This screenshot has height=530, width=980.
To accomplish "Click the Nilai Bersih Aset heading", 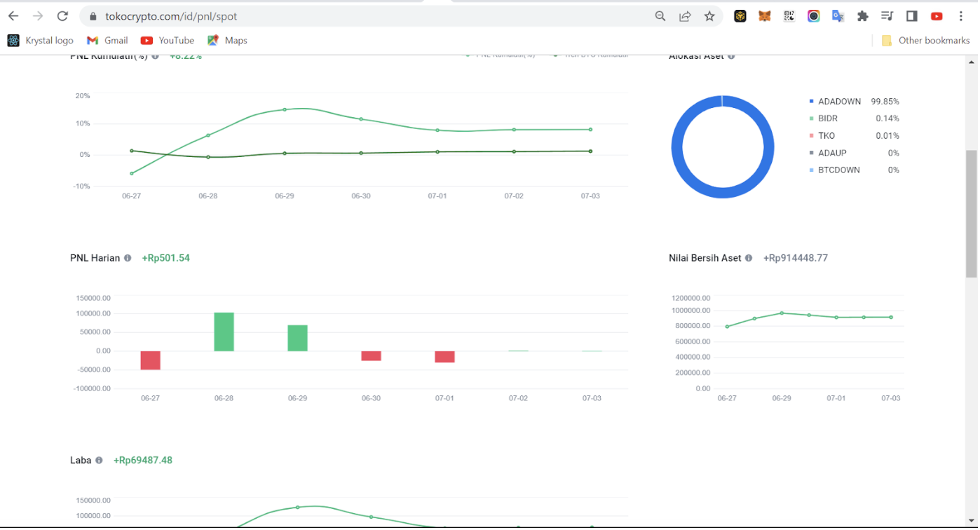I will pyautogui.click(x=705, y=258).
